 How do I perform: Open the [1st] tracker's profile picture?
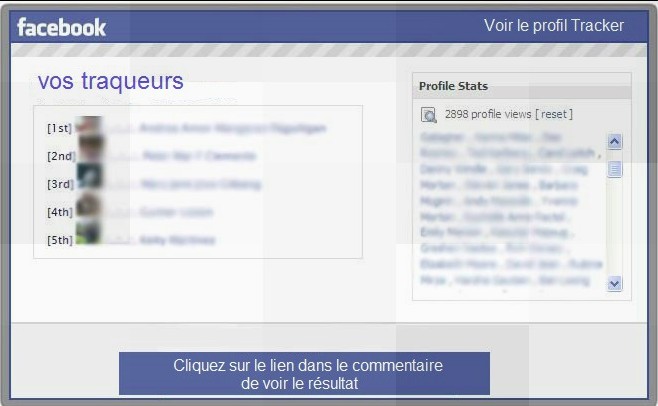click(89, 125)
